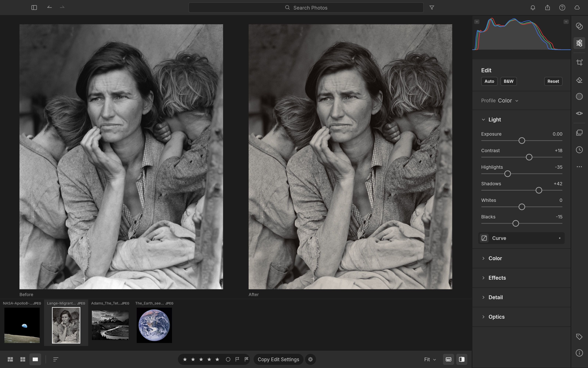Open the notifications bell
The width and height of the screenshot is (588, 368).
tap(533, 8)
